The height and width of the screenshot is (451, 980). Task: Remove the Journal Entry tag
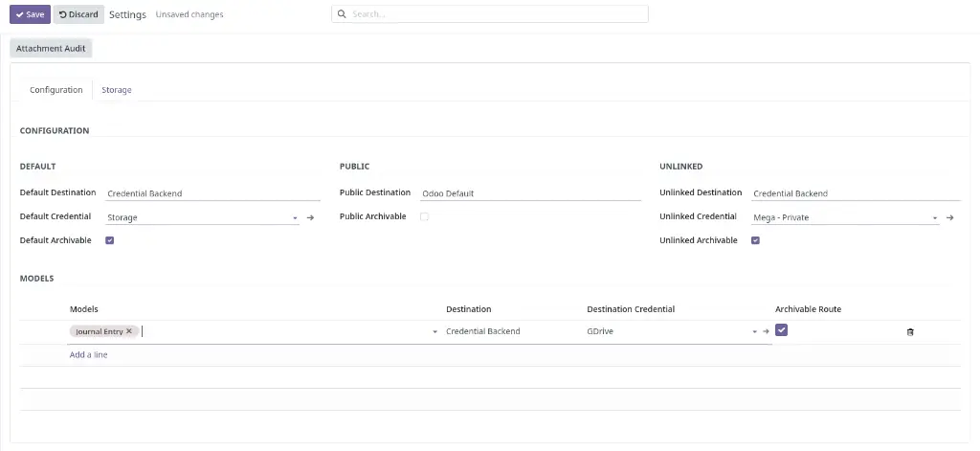129,331
